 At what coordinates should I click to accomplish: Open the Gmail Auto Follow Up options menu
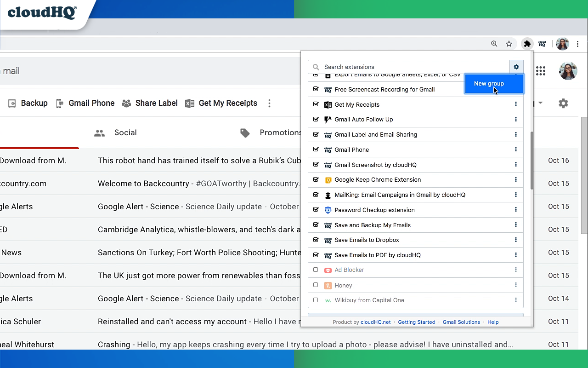(516, 119)
